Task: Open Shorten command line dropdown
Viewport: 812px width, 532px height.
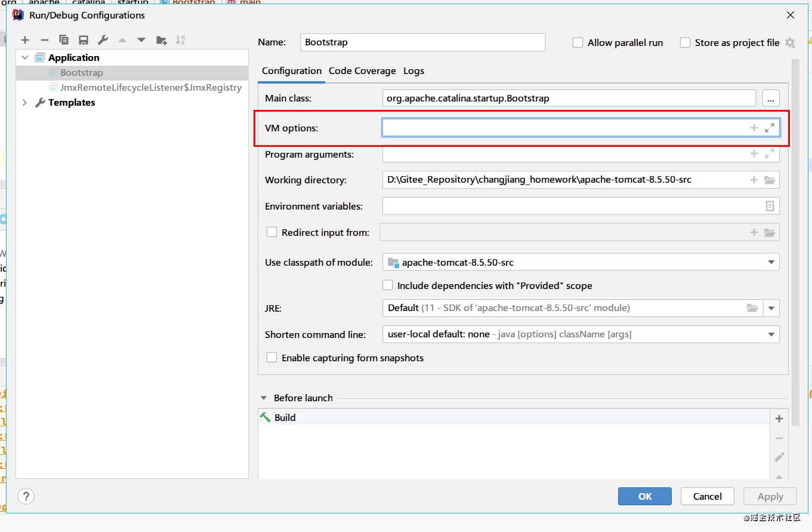Action: tap(771, 334)
